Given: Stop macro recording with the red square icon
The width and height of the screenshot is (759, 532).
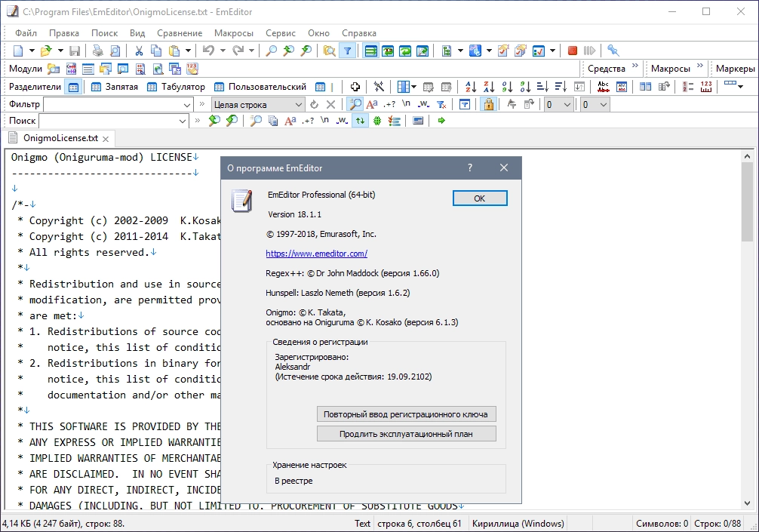Looking at the screenshot, I should 572,51.
